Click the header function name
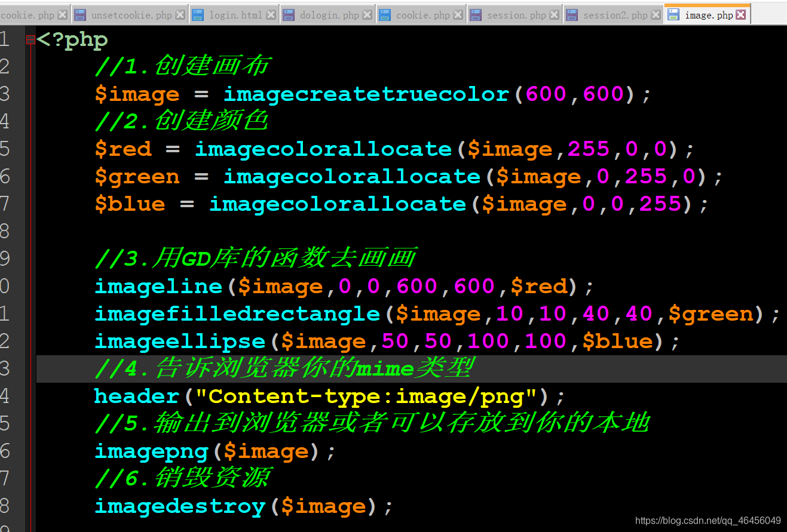Viewport: 787px width, 532px height. (137, 396)
